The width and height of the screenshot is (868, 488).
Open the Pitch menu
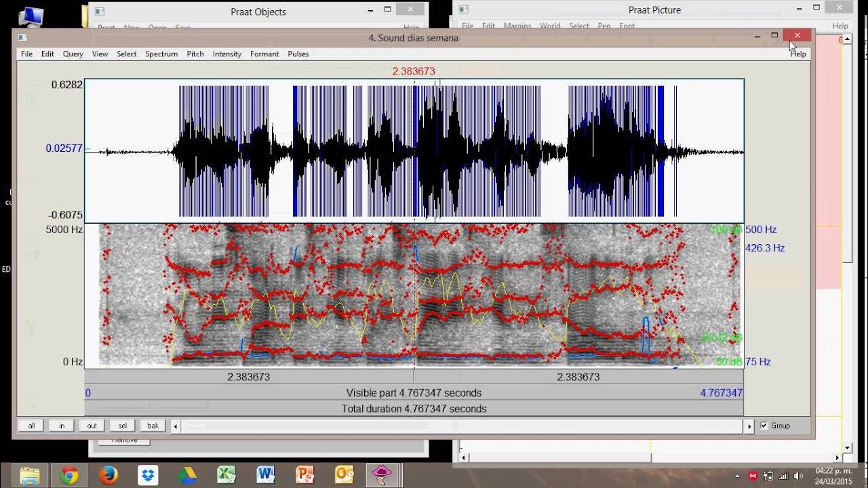[x=195, y=54]
